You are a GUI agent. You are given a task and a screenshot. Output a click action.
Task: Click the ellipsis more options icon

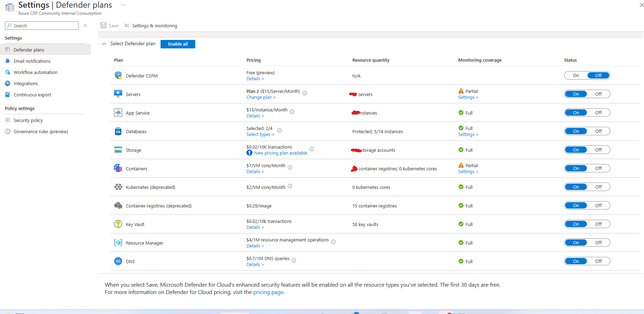(123, 5)
